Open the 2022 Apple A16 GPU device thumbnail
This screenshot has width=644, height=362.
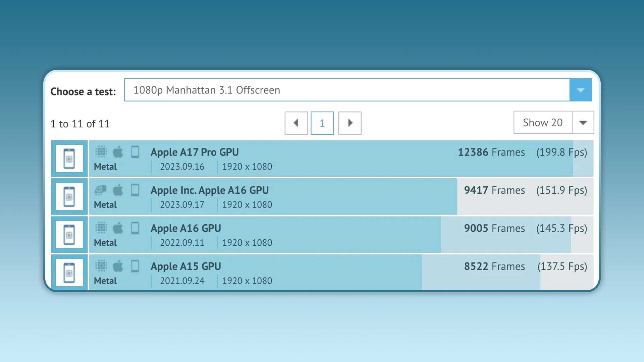69,235
